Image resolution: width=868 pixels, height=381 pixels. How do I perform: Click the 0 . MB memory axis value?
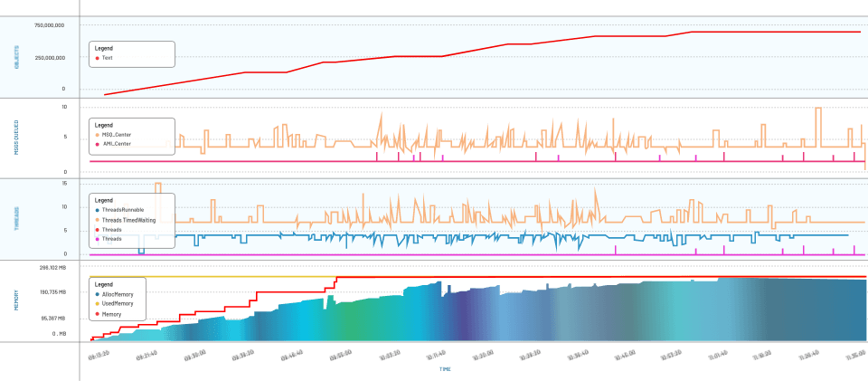point(60,333)
